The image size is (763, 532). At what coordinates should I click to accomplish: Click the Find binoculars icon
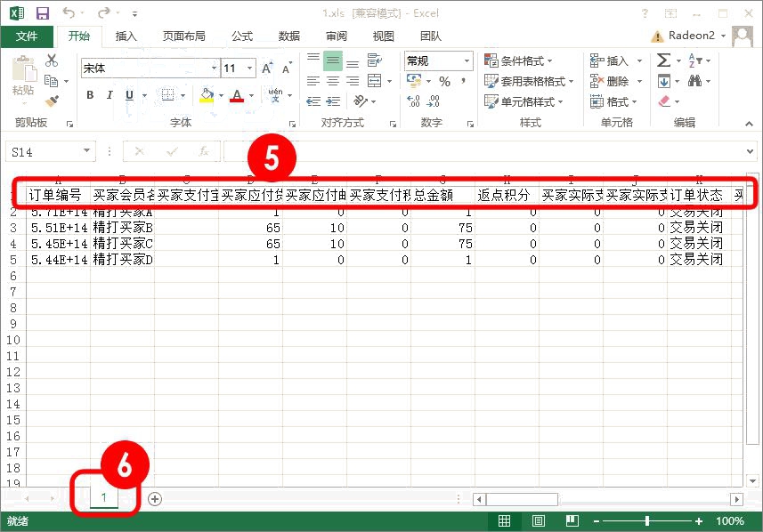pos(694,81)
